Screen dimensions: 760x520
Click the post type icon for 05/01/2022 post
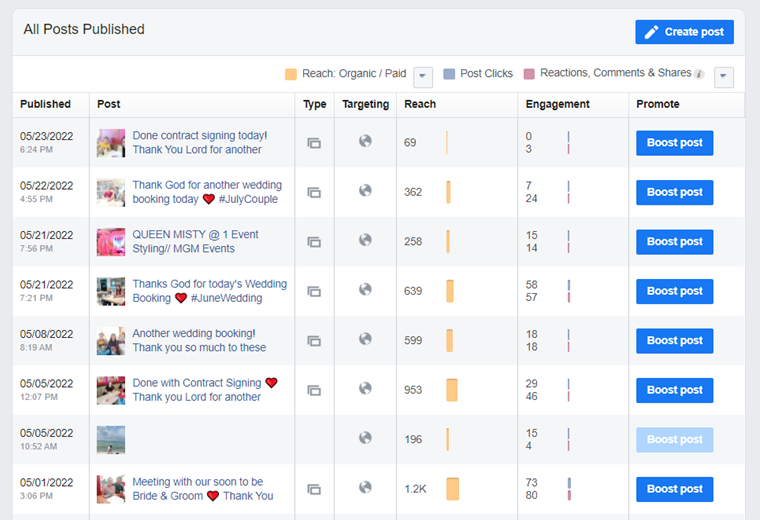314,490
